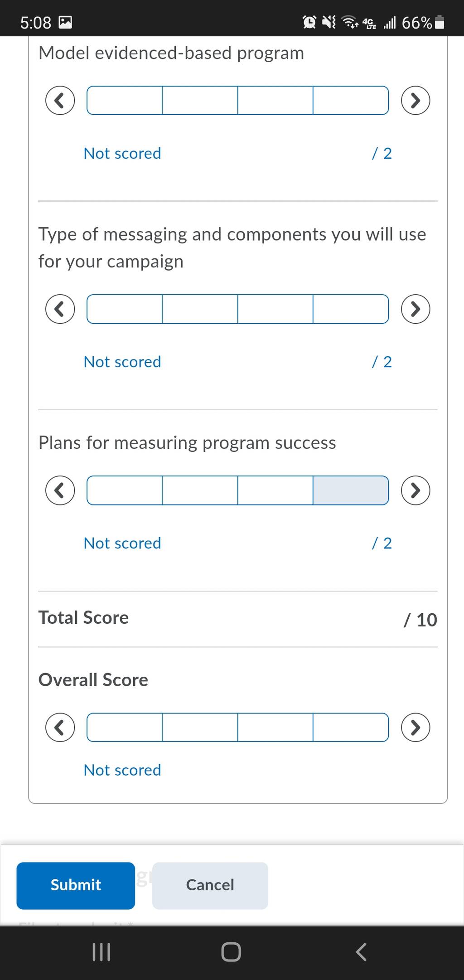Click previous level arrow for Type of messaging criterion
The width and height of the screenshot is (464, 980).
tap(60, 309)
